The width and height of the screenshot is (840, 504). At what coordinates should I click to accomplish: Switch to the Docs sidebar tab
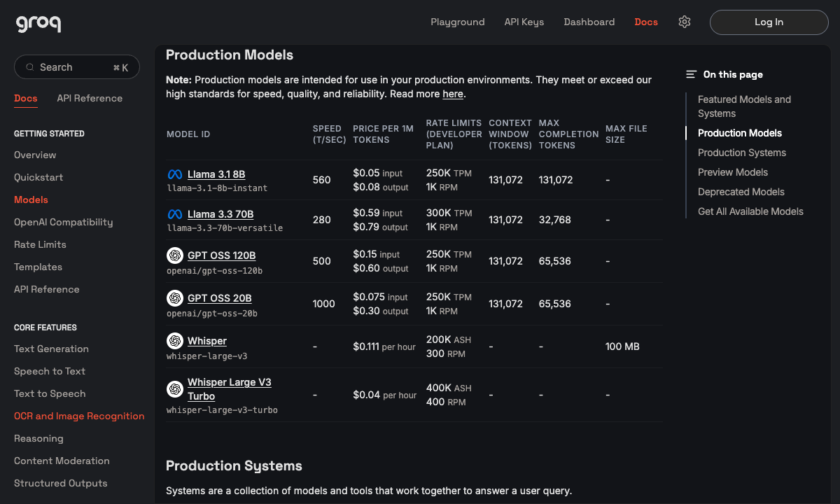point(26,98)
